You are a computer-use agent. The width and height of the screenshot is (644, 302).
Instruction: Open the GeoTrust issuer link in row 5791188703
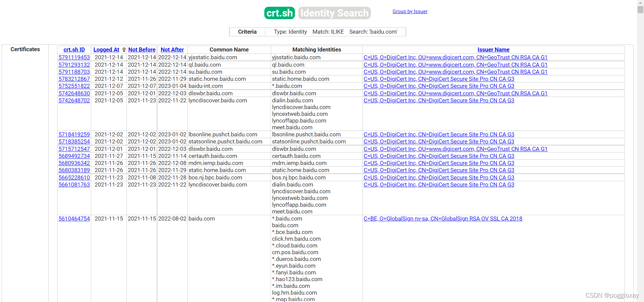455,72
